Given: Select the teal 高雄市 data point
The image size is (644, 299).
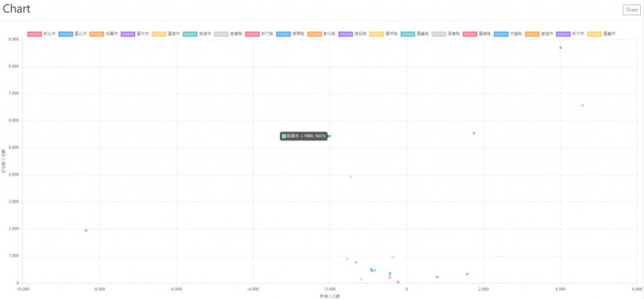Looking at the screenshot, I should (330, 136).
